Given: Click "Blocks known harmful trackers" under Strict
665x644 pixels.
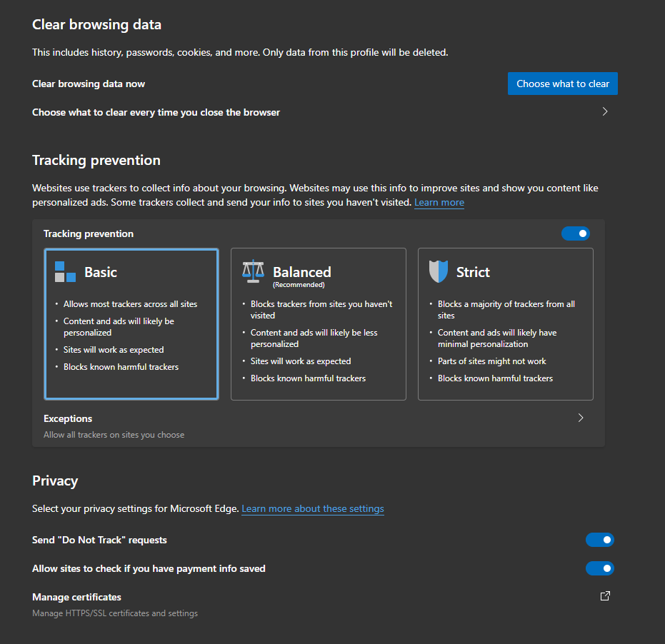Looking at the screenshot, I should 495,378.
